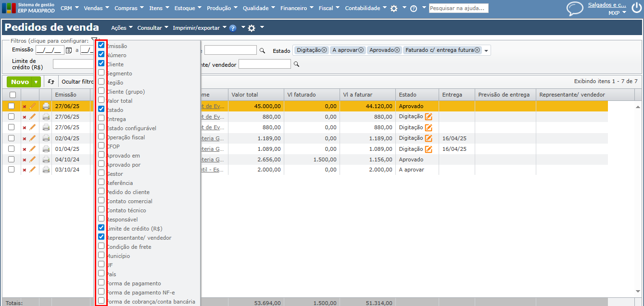
Task: Click the Salgados e c... company link
Action: (x=607, y=5)
